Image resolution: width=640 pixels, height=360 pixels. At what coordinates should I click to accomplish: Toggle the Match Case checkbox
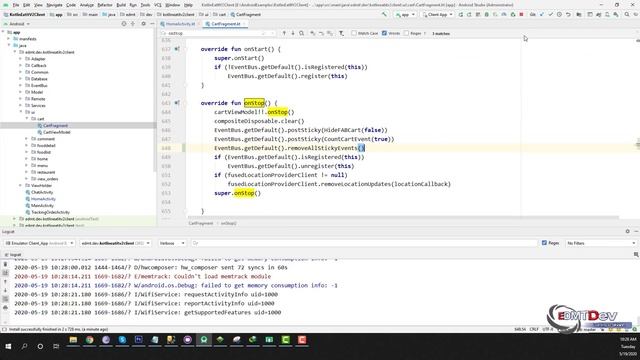click(x=354, y=33)
